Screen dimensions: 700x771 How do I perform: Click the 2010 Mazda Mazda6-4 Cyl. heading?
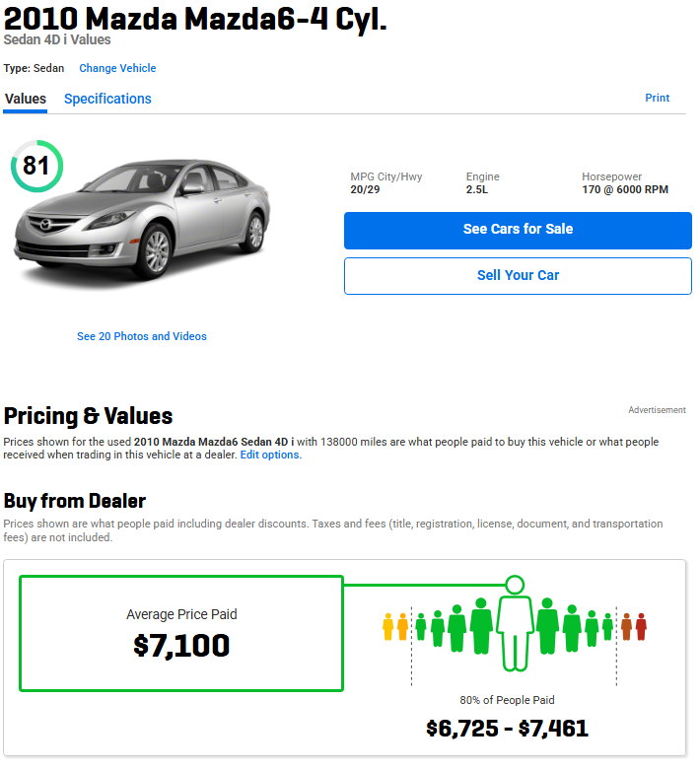point(195,17)
